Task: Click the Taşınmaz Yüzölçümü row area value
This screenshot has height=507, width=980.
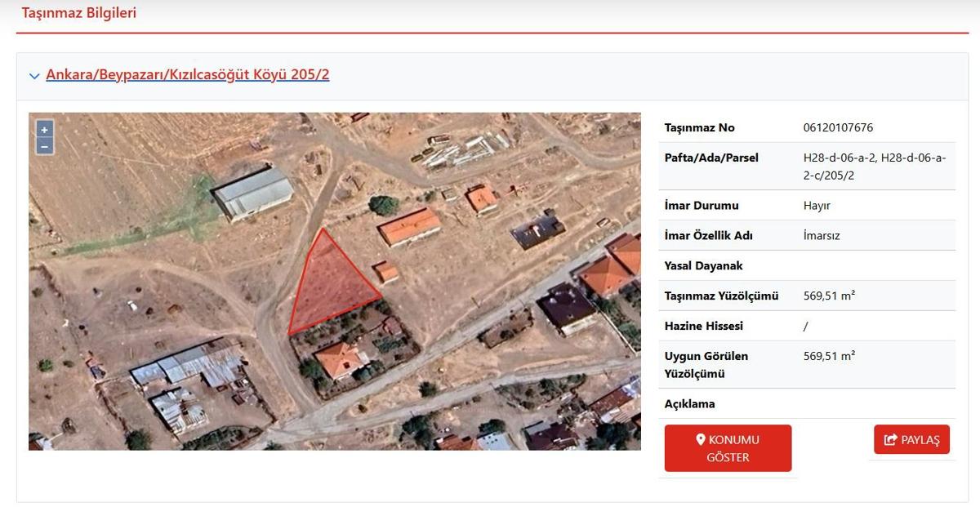Action: coord(829,296)
